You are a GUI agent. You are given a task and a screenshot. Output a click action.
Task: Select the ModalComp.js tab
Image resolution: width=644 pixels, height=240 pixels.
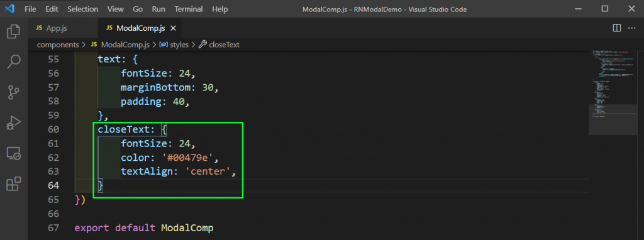tap(140, 28)
